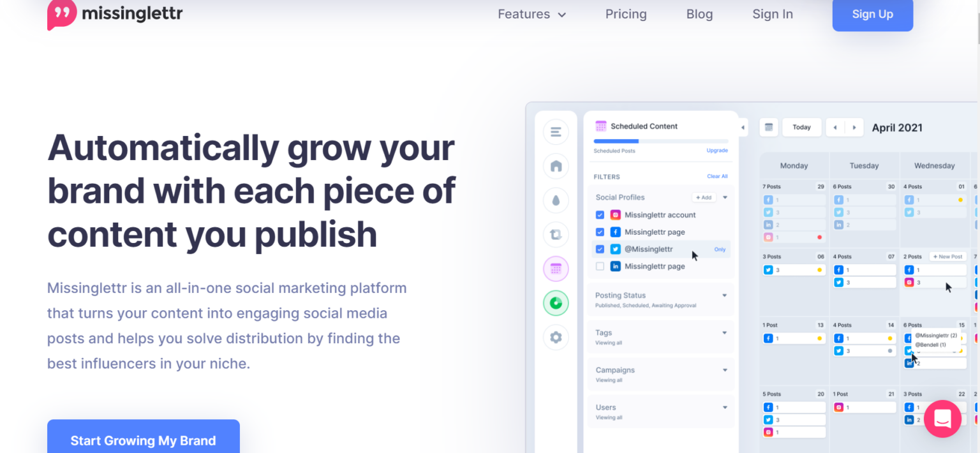Click the Start Growing My Brand button
The height and width of the screenshot is (453, 980).
[143, 440]
